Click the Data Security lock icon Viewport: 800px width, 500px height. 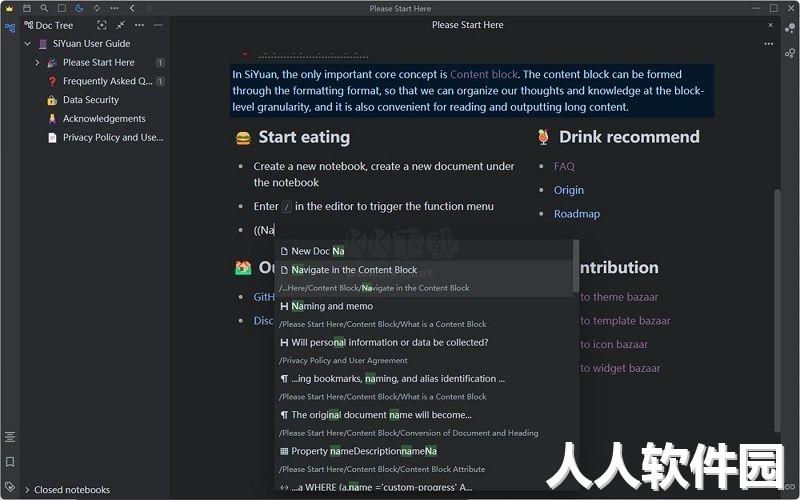[52, 100]
